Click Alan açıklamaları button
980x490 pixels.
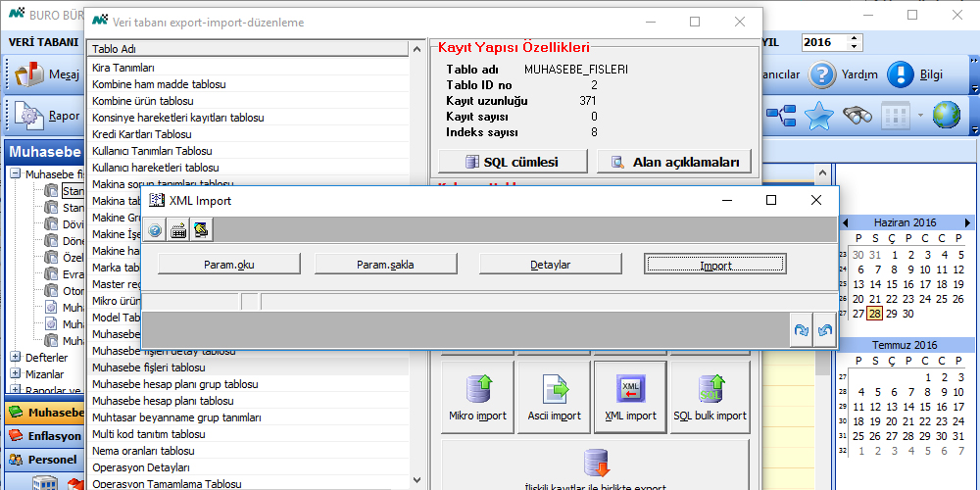[674, 162]
